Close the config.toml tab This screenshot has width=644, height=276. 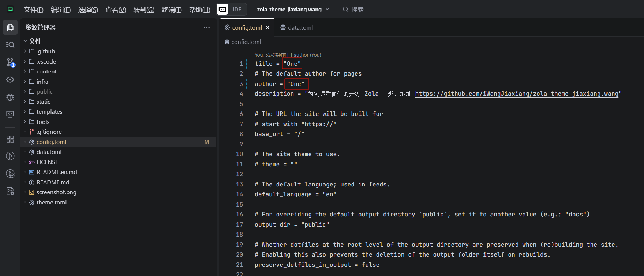(x=267, y=27)
